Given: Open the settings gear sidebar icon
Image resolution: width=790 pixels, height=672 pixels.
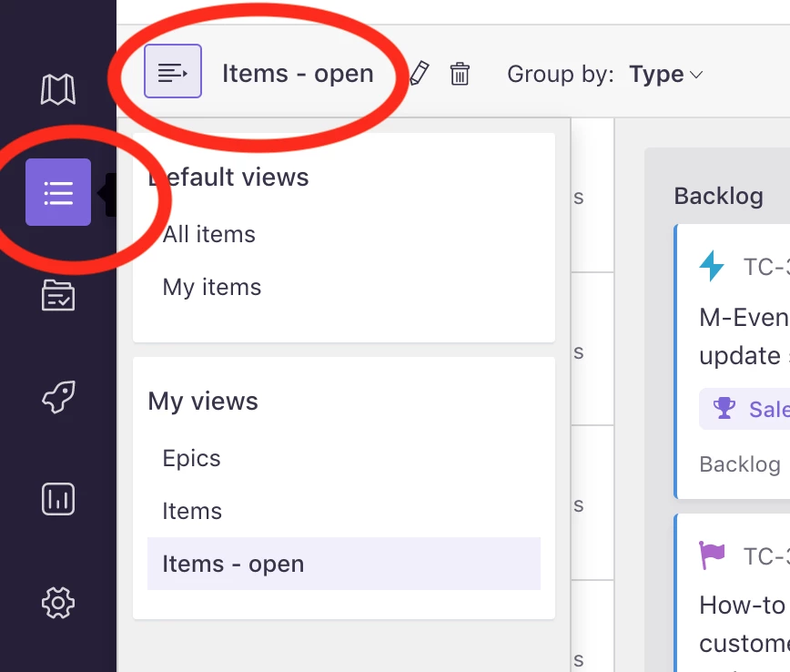Looking at the screenshot, I should pos(58,603).
